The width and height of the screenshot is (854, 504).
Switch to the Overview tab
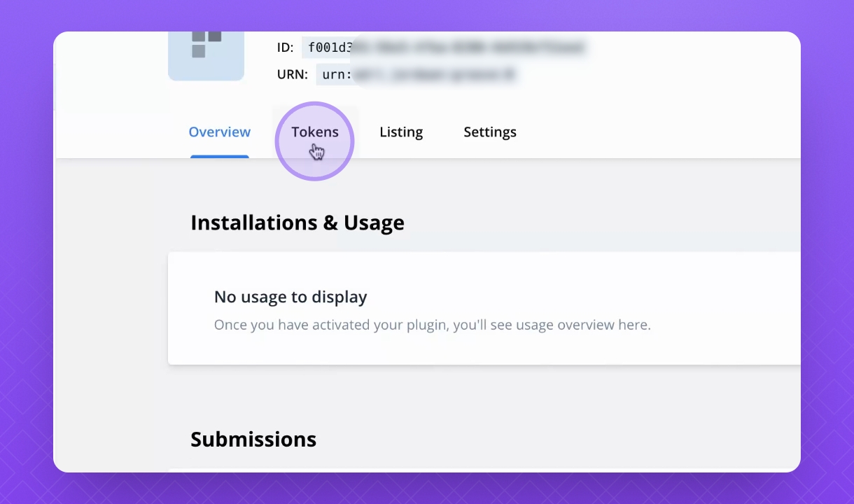220,132
